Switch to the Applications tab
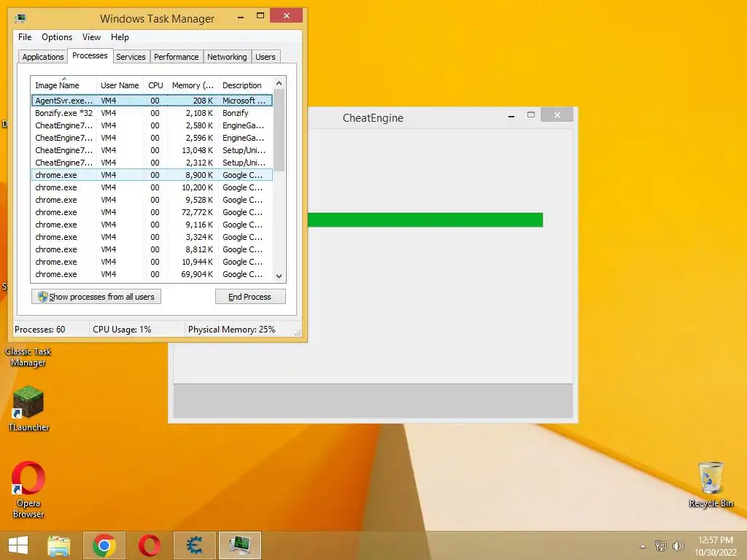747x560 pixels. click(43, 57)
